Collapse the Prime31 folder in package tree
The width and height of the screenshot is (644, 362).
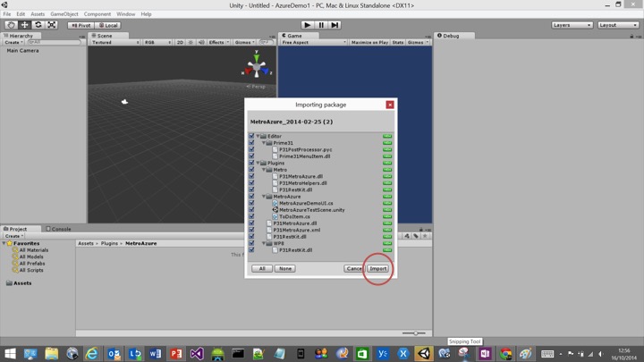point(264,143)
